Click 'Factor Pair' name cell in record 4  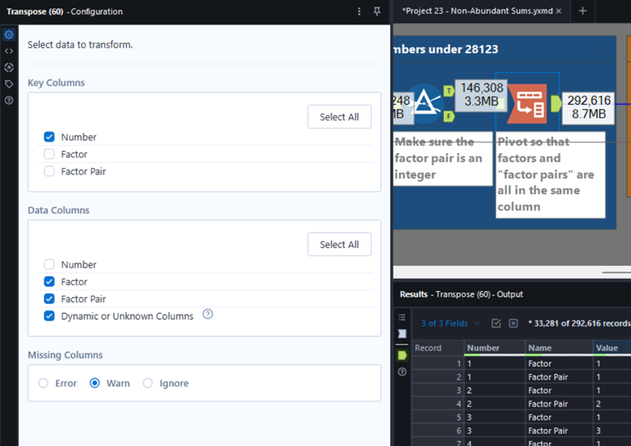pos(559,404)
